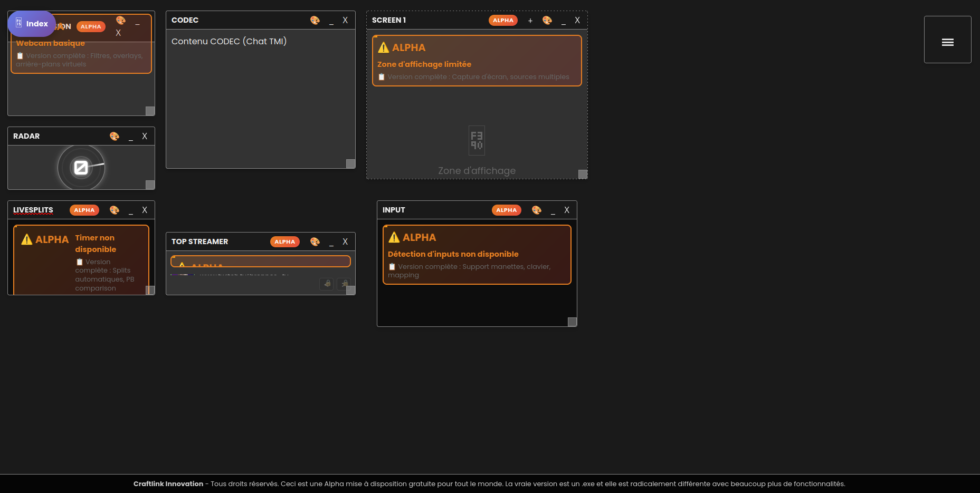This screenshot has height=493, width=980.
Task: Open the INPUT window color palette
Action: coord(537,210)
